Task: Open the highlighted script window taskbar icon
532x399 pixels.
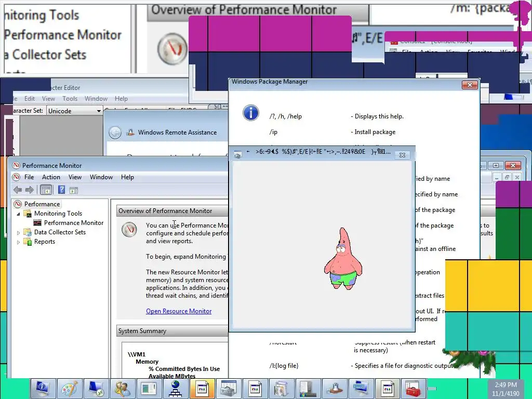Action: point(202,389)
